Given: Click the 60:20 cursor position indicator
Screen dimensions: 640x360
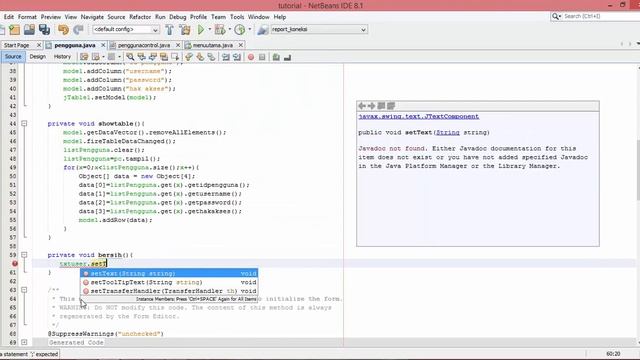Looking at the screenshot, I should coord(613,354).
